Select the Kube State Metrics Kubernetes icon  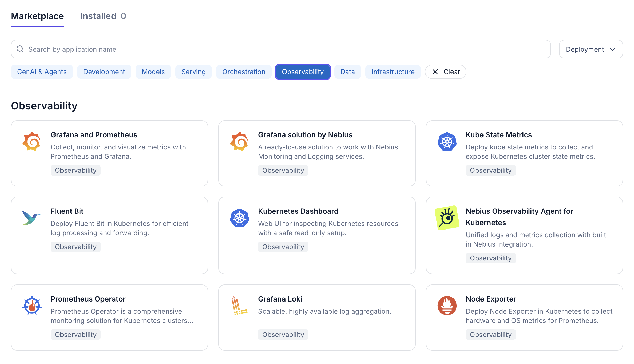(x=447, y=141)
